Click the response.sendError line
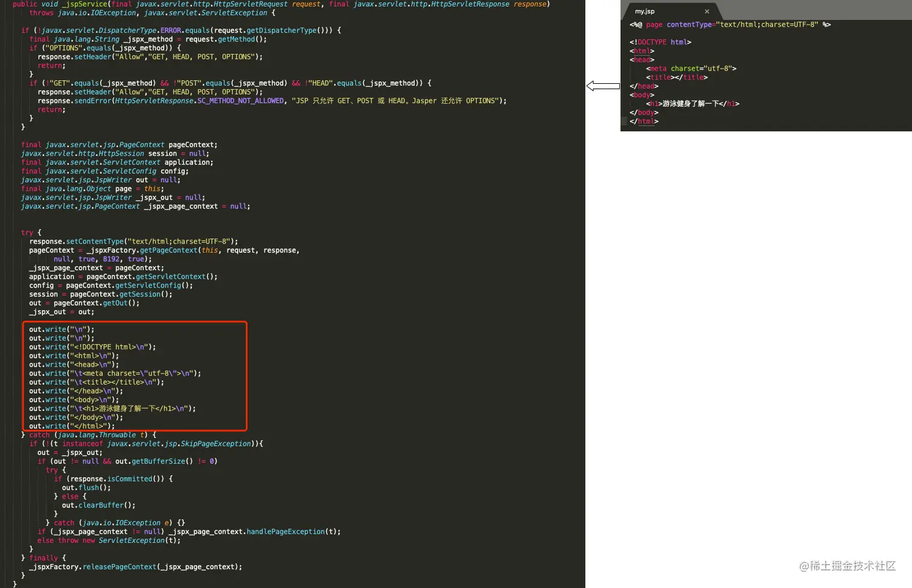The height and width of the screenshot is (588, 912). pyautogui.click(x=272, y=101)
